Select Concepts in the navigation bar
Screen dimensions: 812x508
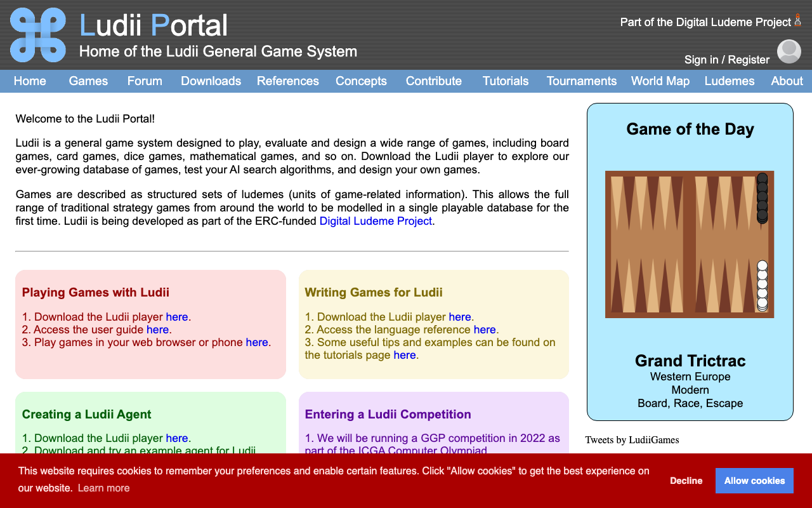361,81
